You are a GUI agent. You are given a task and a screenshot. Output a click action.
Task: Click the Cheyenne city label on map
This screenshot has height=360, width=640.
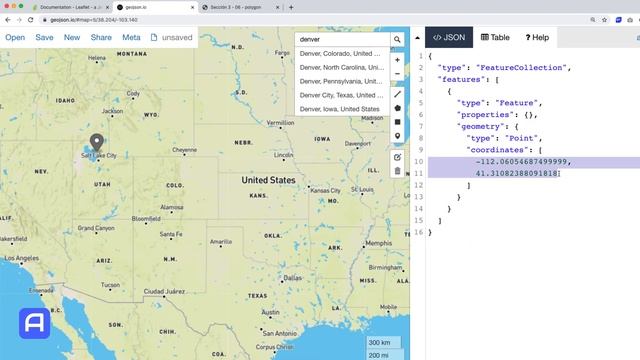click(x=184, y=150)
